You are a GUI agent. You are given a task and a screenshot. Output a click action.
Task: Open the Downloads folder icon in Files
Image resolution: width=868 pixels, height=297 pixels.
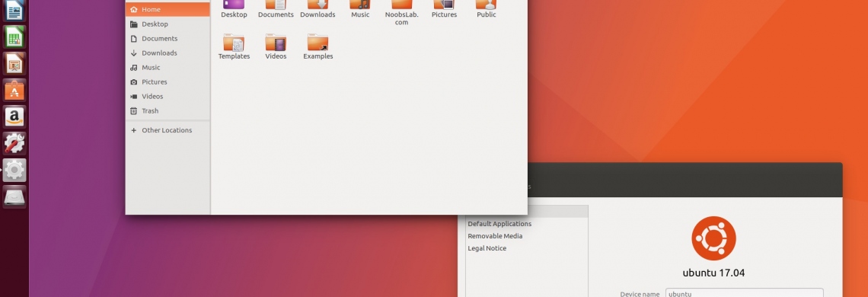318,5
